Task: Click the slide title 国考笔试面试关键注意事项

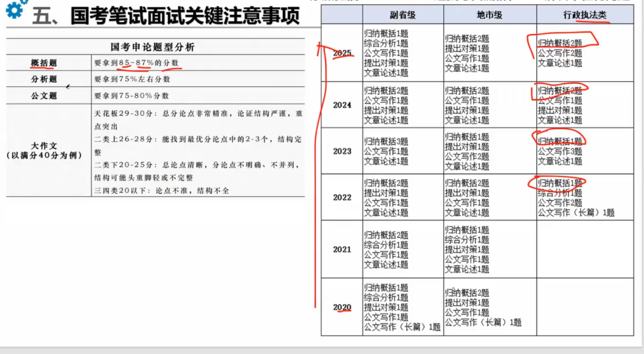Action: point(185,16)
